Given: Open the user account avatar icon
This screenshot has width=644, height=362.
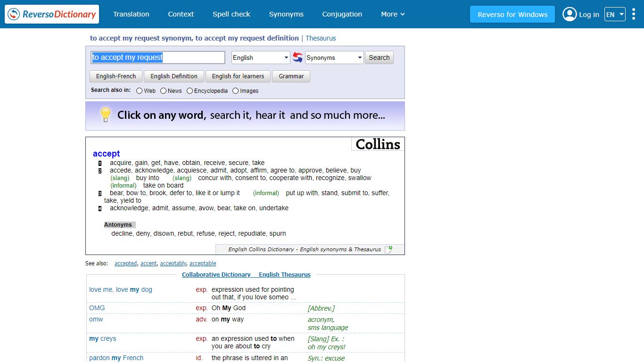Looking at the screenshot, I should point(570,14).
